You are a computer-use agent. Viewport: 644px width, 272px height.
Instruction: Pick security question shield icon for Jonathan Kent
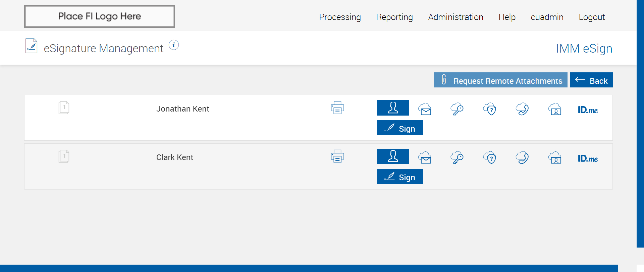[x=490, y=109]
